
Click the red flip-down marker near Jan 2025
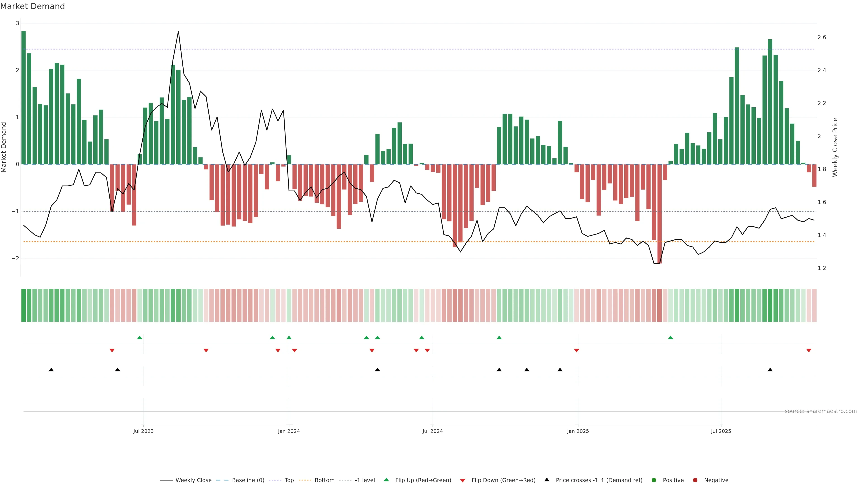tap(577, 351)
